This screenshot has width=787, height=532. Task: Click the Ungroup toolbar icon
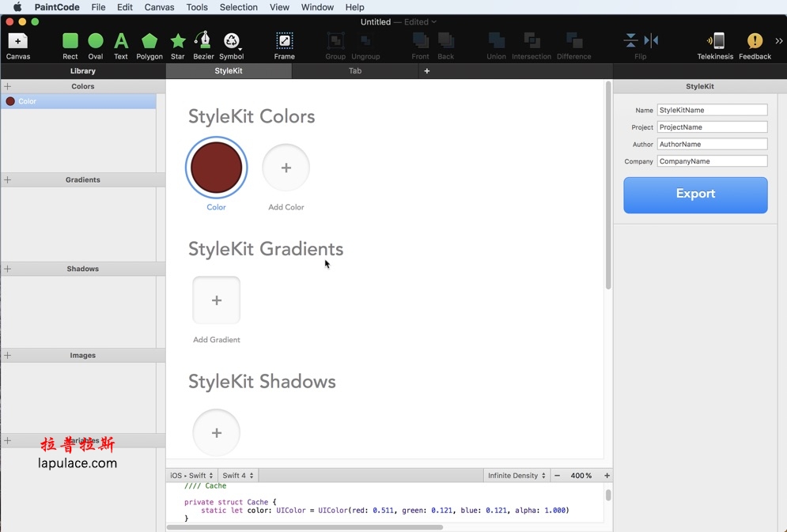tap(365, 46)
